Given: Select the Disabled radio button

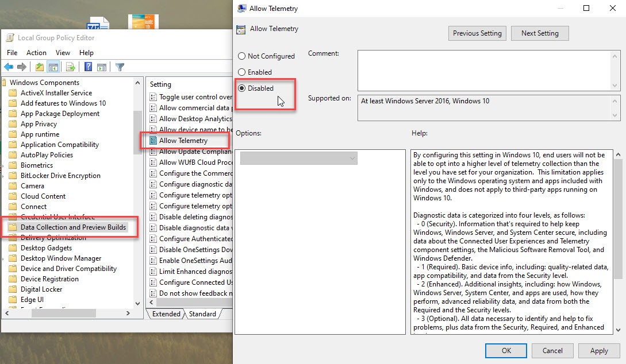Looking at the screenshot, I should [x=241, y=88].
